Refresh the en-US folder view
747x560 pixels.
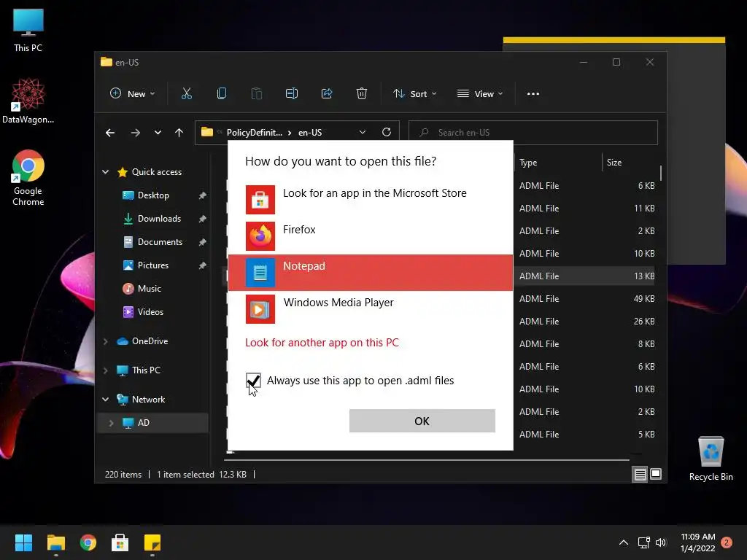coord(387,133)
